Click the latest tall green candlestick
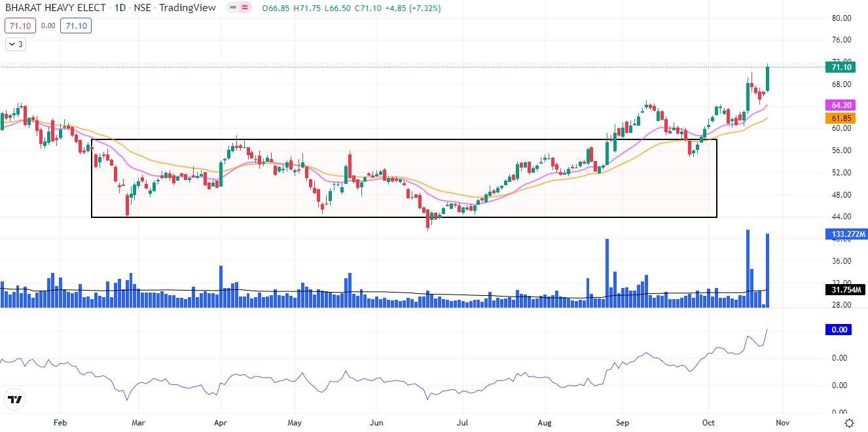This screenshot has height=432, width=868. tap(767, 79)
